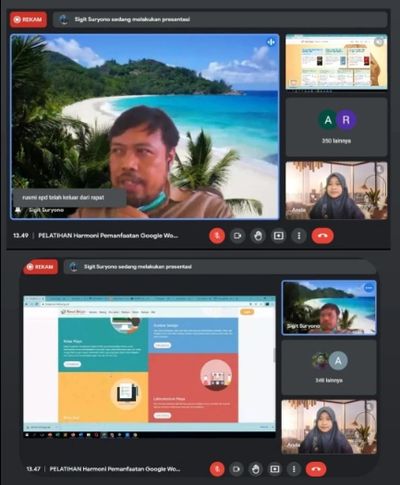
Task: Unmute microphone in the 13.49 meeting bar
Action: (x=217, y=236)
